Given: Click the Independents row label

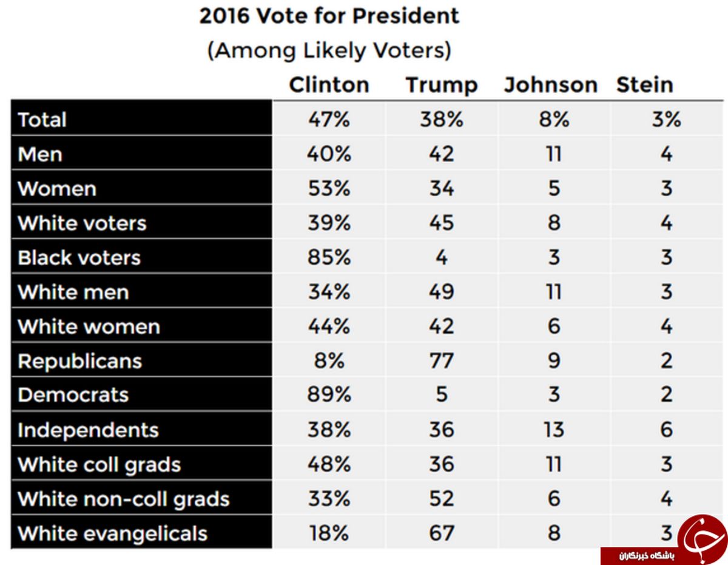Looking at the screenshot, I should (x=88, y=430).
